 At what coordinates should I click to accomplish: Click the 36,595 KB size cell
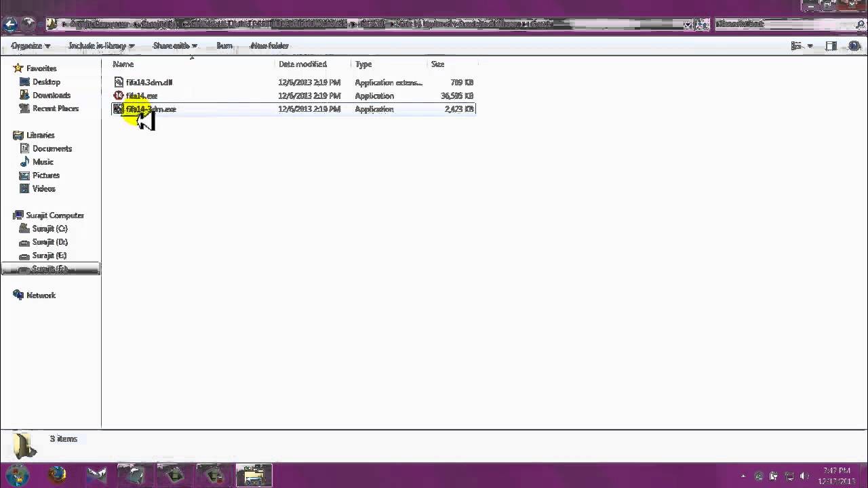coord(457,96)
